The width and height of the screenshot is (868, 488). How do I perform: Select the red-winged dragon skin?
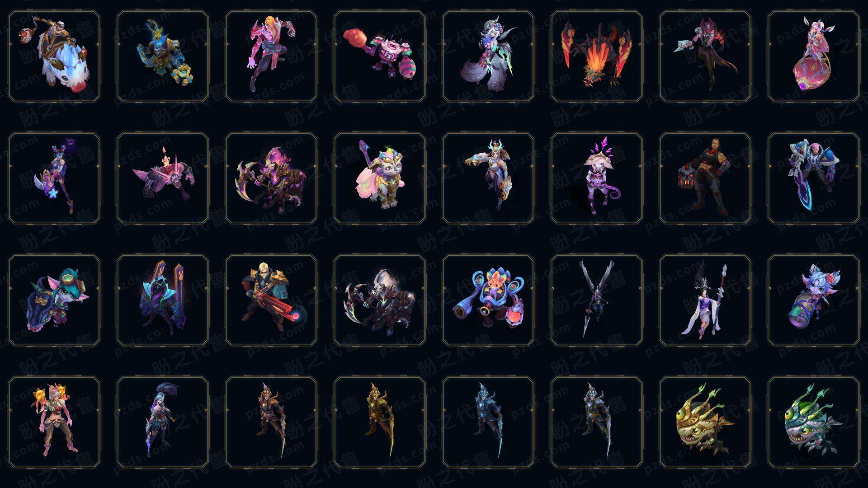(x=597, y=56)
